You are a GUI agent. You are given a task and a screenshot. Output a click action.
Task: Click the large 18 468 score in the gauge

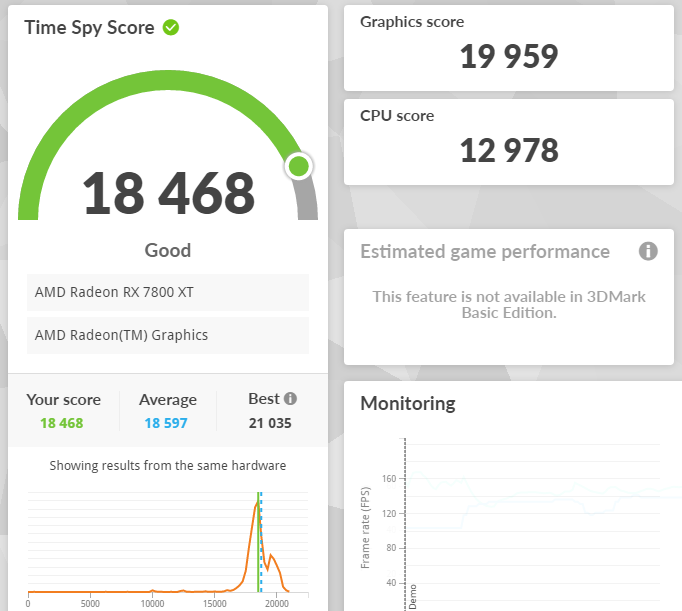pyautogui.click(x=168, y=194)
